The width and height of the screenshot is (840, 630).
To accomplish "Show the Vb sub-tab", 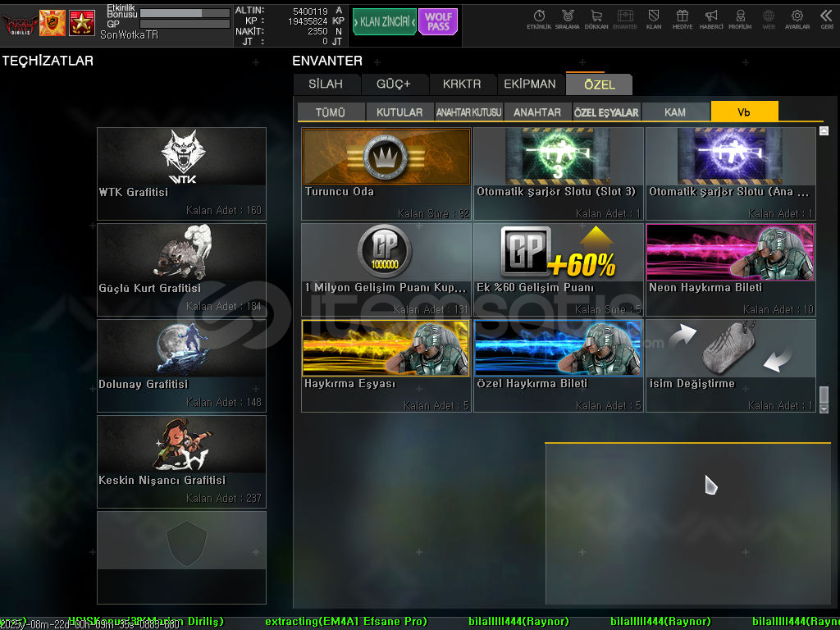I will tap(744, 112).
